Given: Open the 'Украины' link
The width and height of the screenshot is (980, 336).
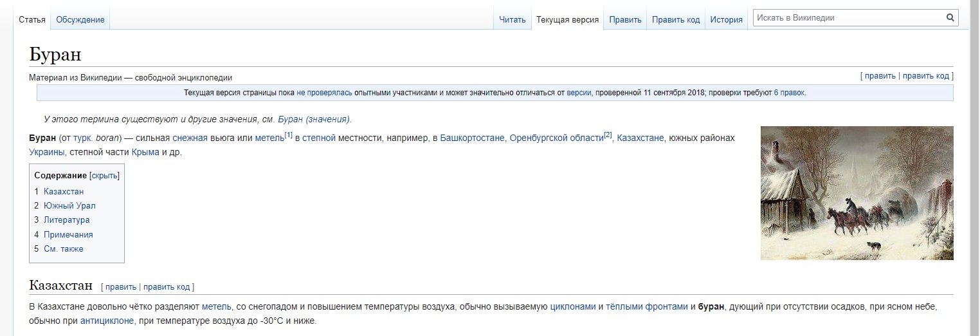Looking at the screenshot, I should (47, 152).
